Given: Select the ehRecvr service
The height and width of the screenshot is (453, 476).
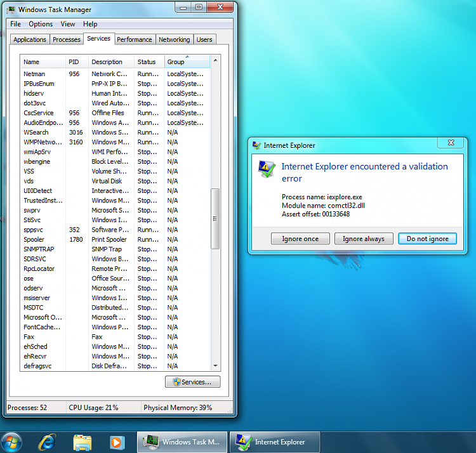Looking at the screenshot, I should (x=116, y=356).
